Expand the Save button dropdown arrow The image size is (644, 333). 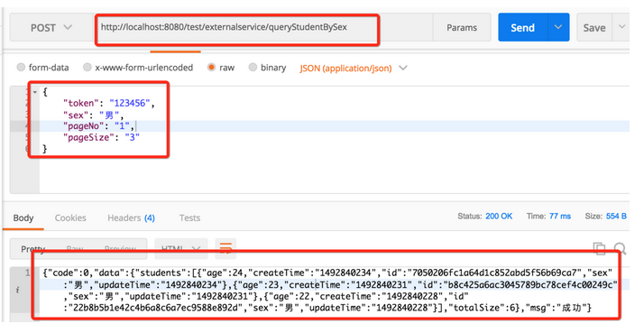point(621,27)
